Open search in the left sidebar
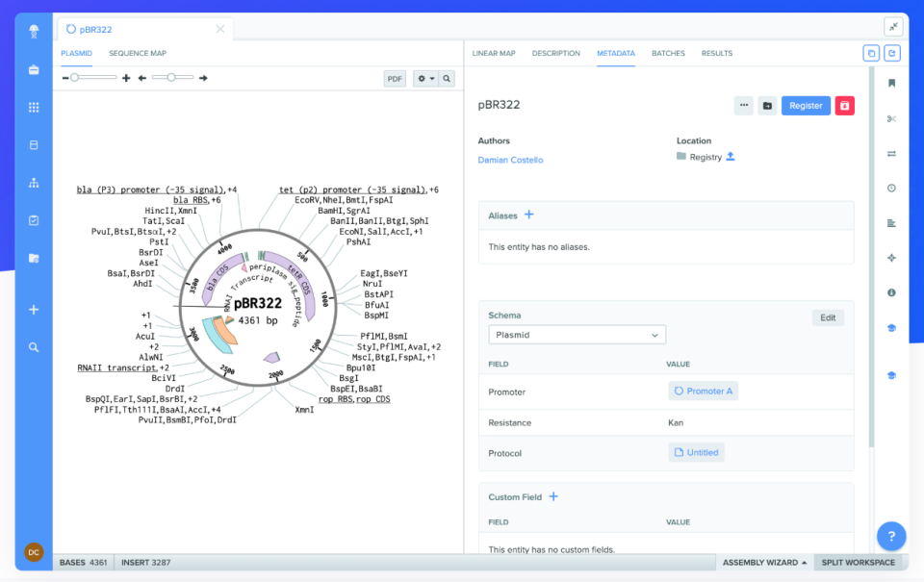Image resolution: width=924 pixels, height=582 pixels. pos(33,346)
